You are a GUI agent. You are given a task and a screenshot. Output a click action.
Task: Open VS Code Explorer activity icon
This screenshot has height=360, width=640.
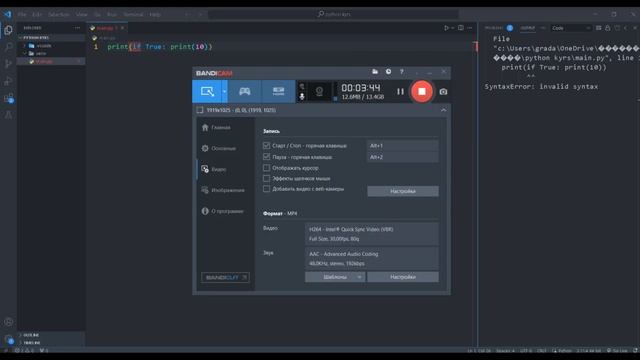(8, 30)
